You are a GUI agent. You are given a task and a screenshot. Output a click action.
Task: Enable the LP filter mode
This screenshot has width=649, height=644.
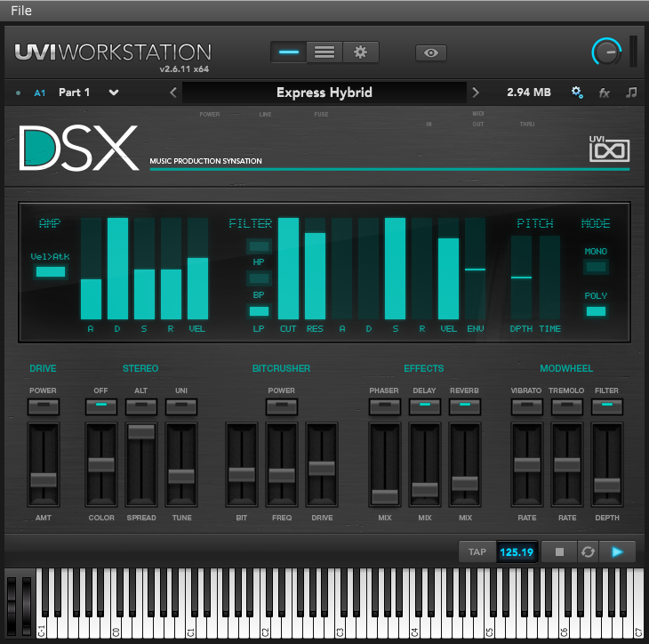point(259,311)
